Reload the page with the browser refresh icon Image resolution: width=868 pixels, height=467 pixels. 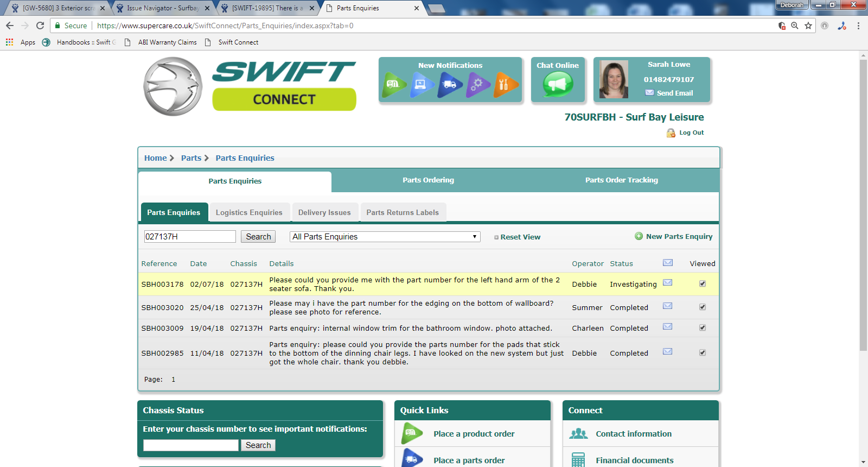tap(40, 26)
